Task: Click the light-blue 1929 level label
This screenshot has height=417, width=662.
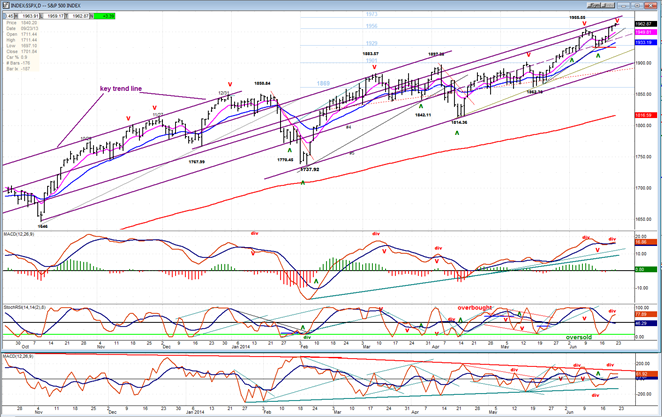Action: pyautogui.click(x=372, y=43)
